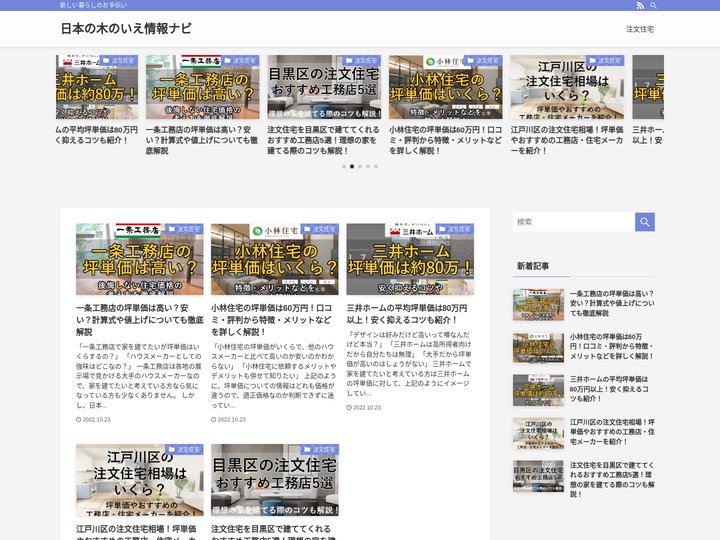Open main grid thumbnail 目黒区の注文住宅 おすすめ工務店5選
This screenshot has width=720, height=540.
point(275,480)
